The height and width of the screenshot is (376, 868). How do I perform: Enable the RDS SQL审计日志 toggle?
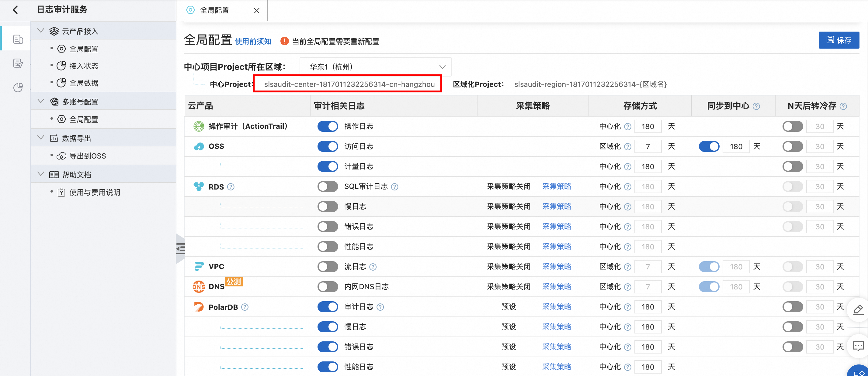click(327, 187)
